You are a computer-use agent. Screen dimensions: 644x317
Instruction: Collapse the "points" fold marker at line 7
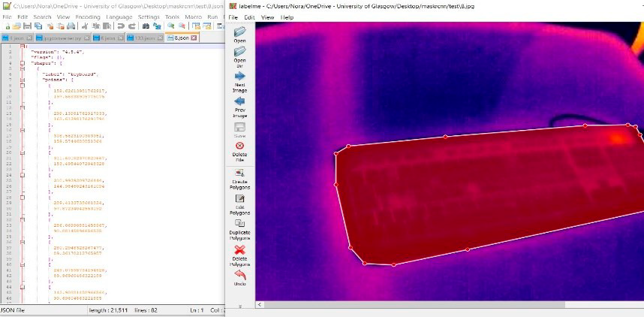point(23,80)
